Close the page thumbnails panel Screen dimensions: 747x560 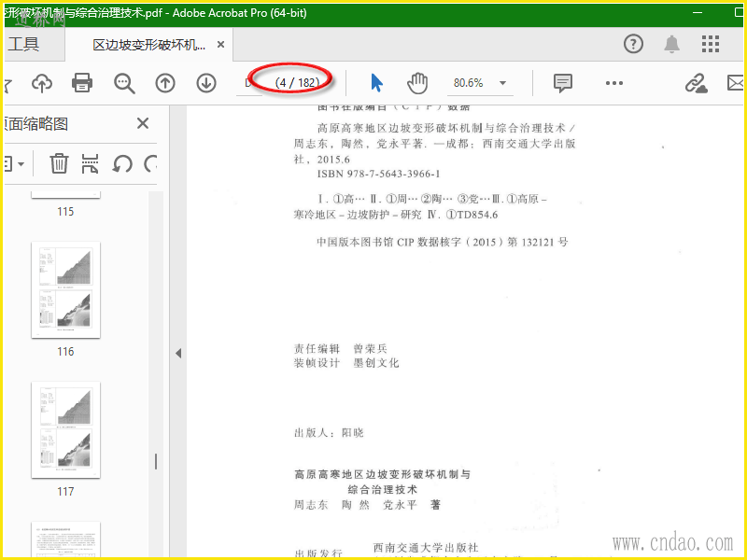[143, 124]
